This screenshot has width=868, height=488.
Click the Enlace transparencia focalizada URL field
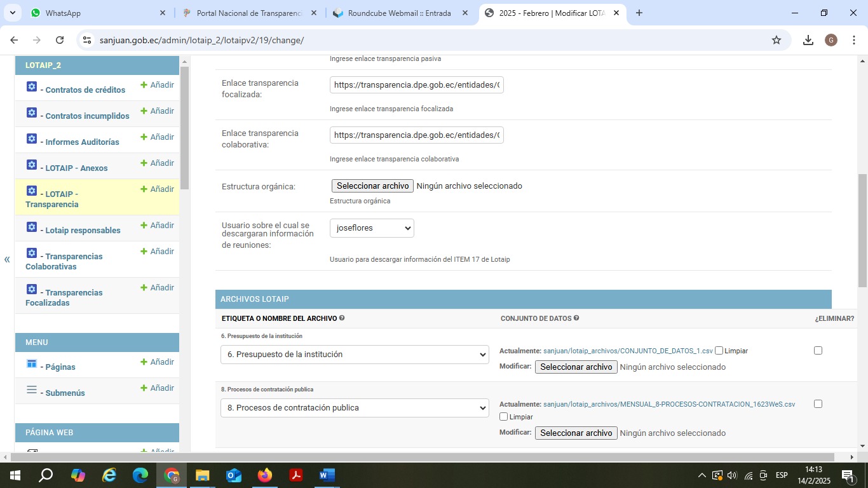416,85
